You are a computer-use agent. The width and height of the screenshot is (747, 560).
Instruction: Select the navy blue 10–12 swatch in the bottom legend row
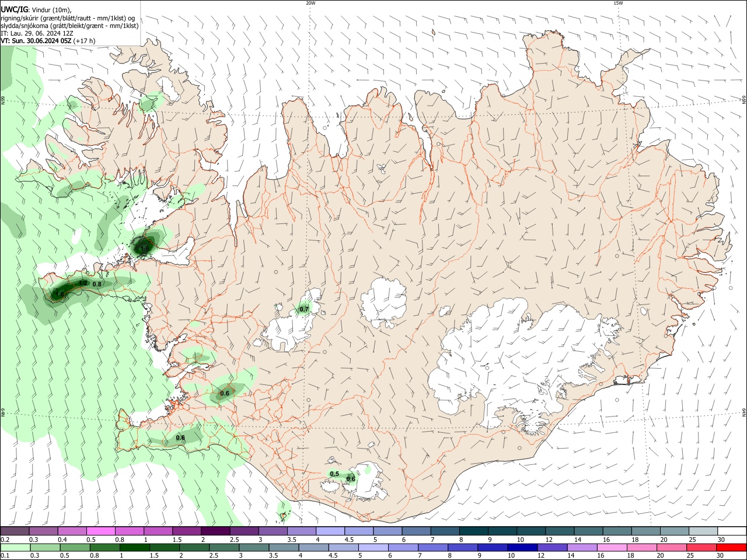click(x=522, y=547)
